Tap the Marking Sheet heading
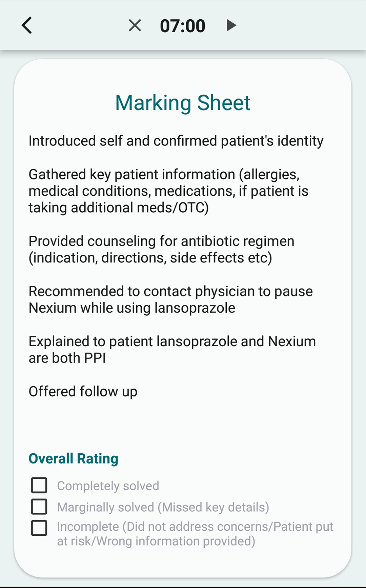This screenshot has width=366, height=588. point(183,103)
